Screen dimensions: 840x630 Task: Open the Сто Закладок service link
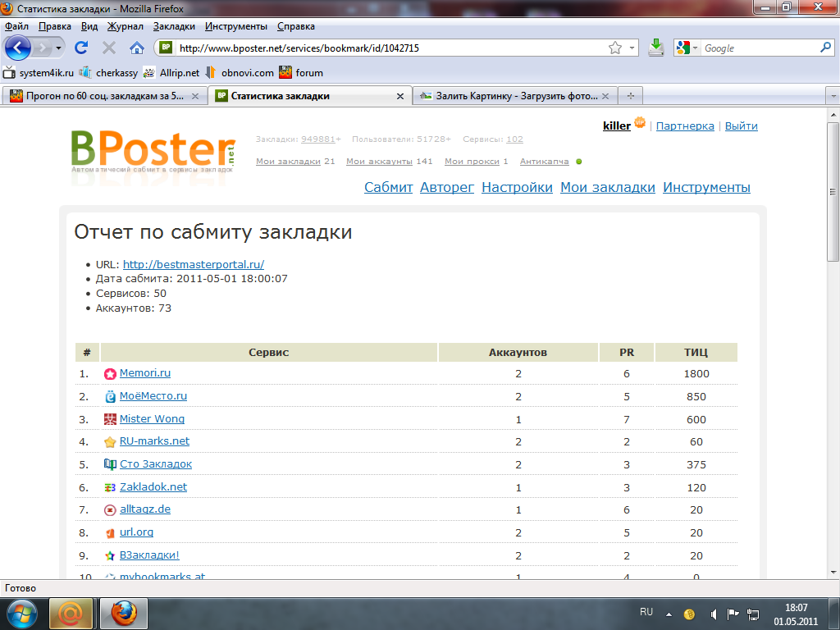155,464
